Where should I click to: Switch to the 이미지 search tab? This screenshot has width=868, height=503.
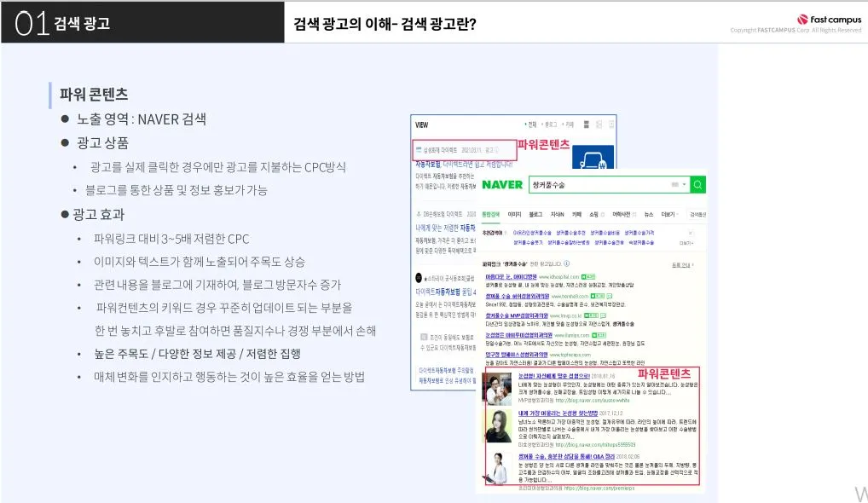(x=514, y=214)
